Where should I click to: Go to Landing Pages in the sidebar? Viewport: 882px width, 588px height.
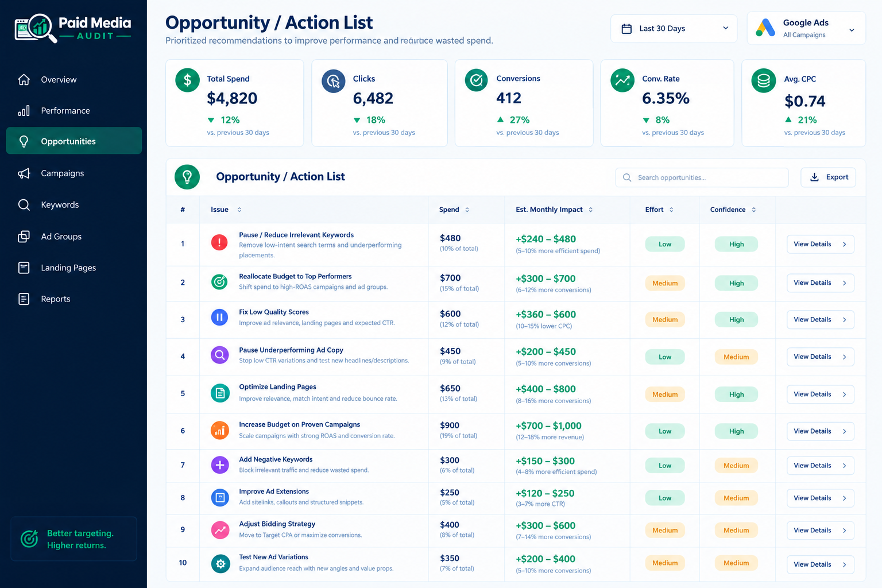point(74,268)
